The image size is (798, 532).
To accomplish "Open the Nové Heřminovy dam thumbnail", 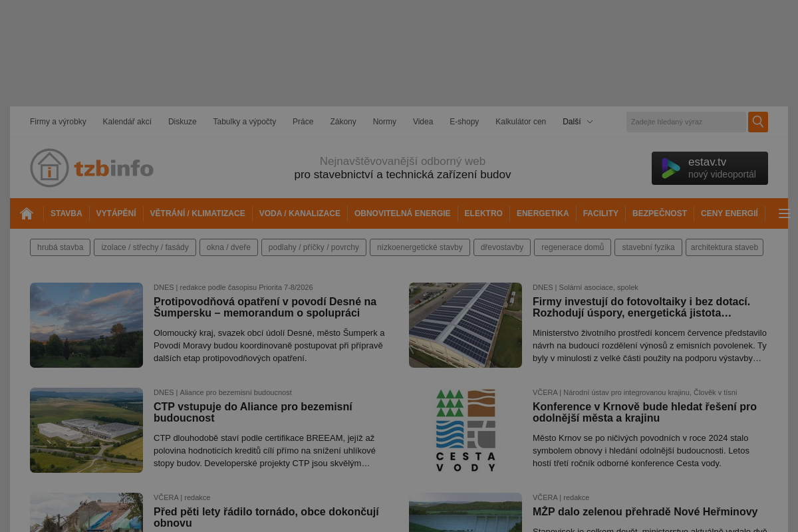I will click(x=465, y=512).
